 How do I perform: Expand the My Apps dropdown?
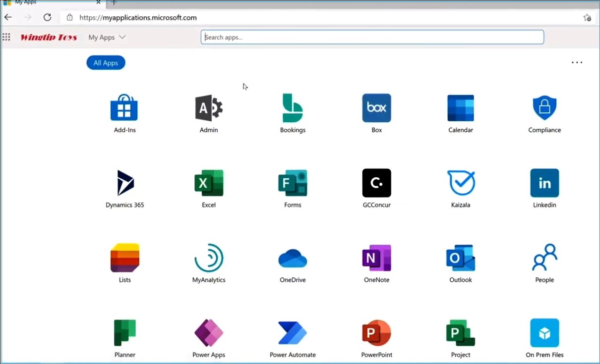pos(107,37)
